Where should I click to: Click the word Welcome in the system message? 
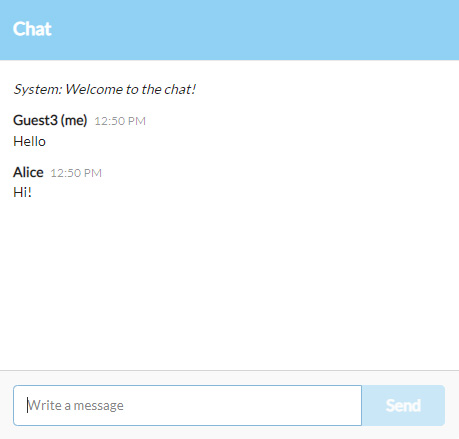[x=94, y=89]
